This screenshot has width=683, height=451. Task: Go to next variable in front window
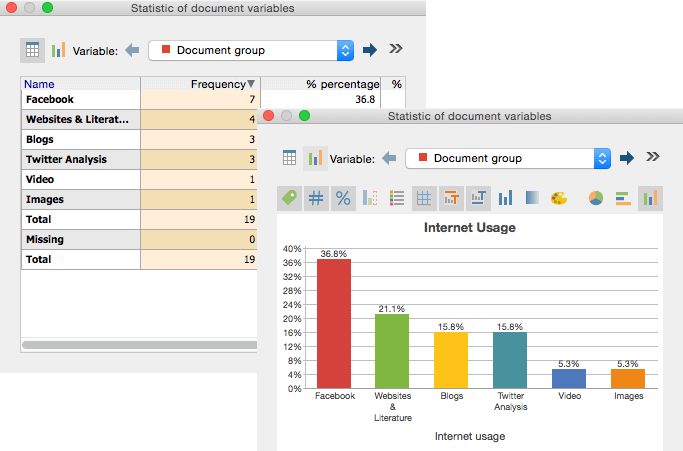(627, 158)
